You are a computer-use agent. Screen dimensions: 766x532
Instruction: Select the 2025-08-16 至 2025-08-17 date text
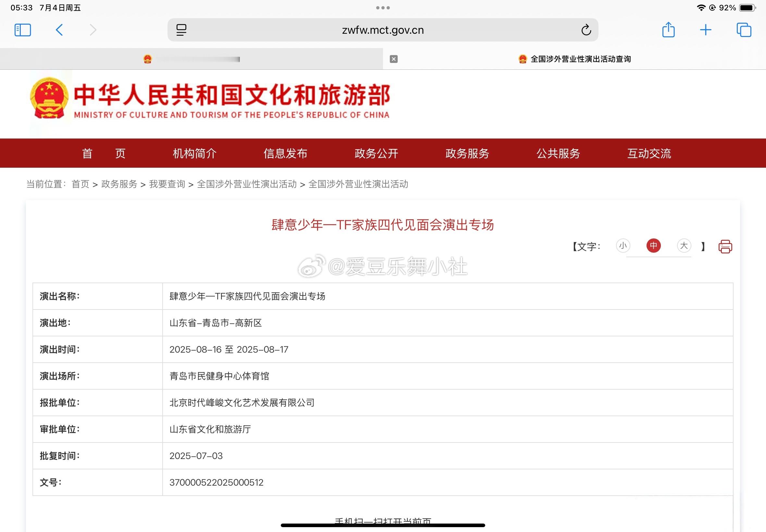[x=229, y=349]
